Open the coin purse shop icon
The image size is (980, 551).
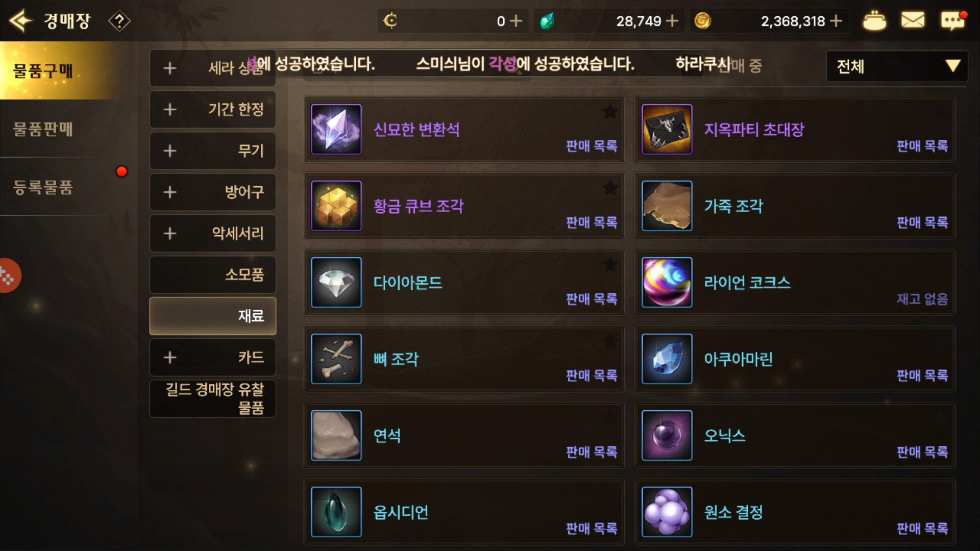(x=874, y=21)
